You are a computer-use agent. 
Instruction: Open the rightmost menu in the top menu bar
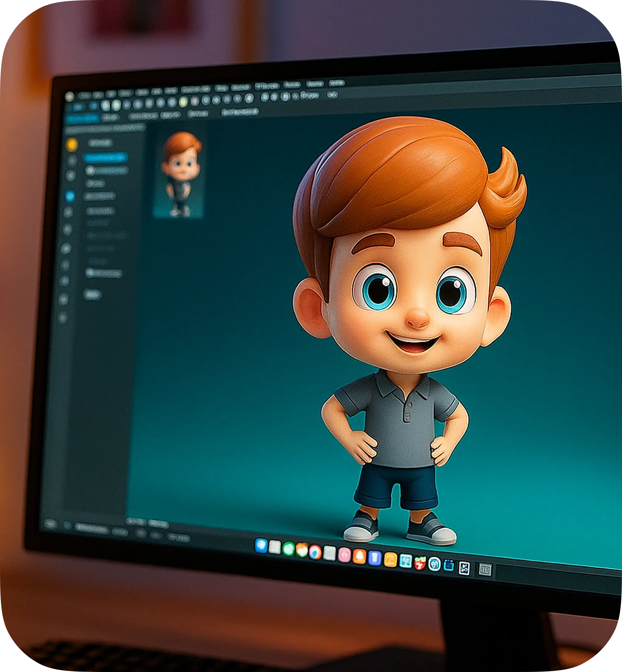pos(336,83)
